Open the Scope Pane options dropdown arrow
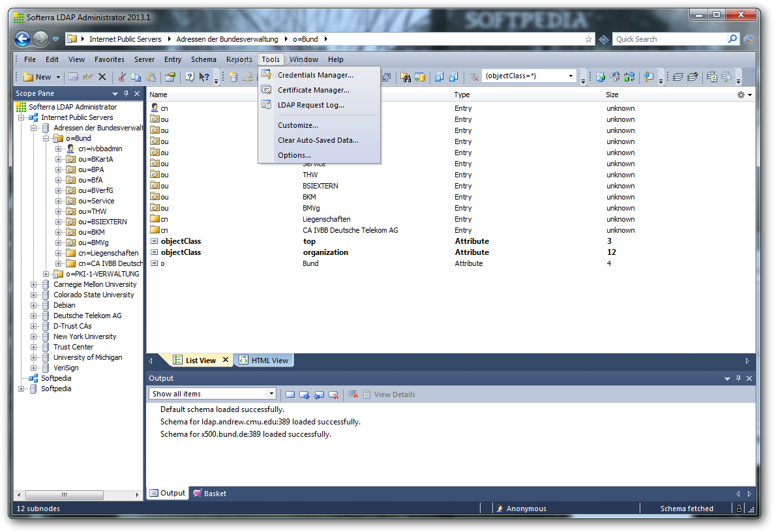The height and width of the screenshot is (532, 774). click(115, 94)
